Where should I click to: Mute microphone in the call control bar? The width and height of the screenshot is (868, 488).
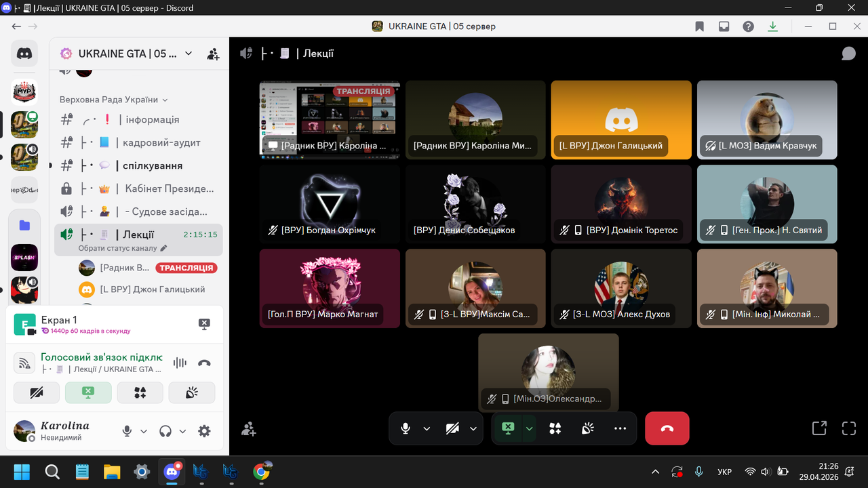406,428
